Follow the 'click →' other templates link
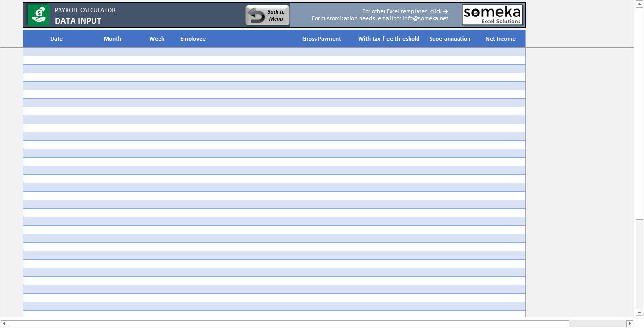 [x=439, y=11]
